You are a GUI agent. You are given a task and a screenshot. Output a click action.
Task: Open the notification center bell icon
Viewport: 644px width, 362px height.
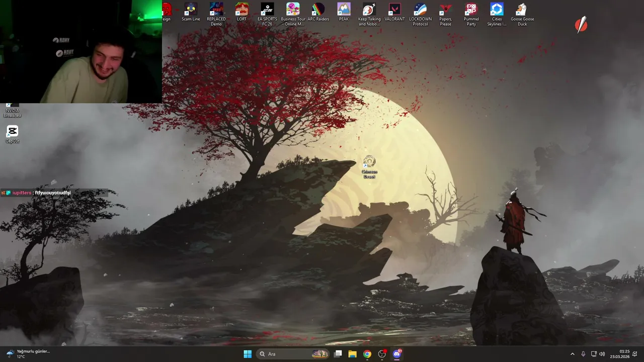click(x=635, y=354)
